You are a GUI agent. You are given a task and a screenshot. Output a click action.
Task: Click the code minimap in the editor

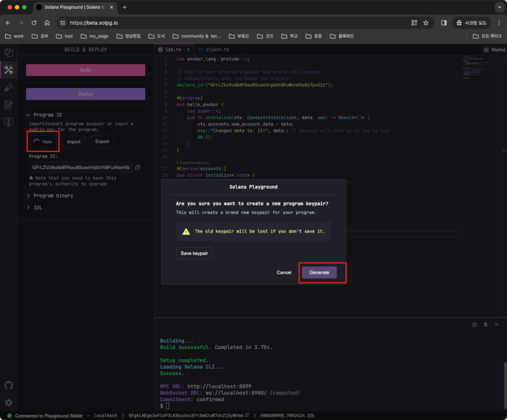[477, 68]
